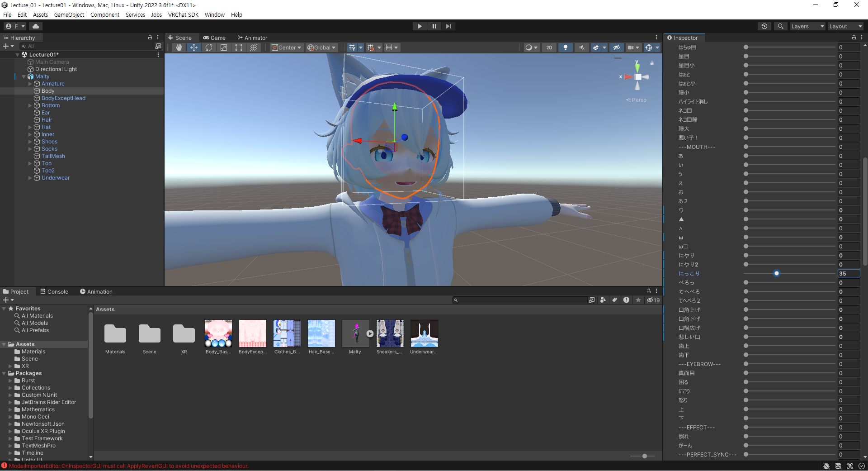
Task: Click the Pause button
Action: point(434,26)
